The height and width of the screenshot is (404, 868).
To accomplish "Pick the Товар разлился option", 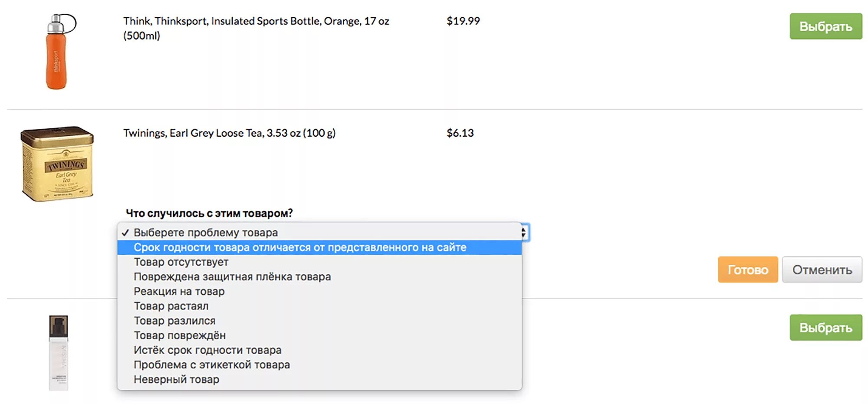I will 174,321.
